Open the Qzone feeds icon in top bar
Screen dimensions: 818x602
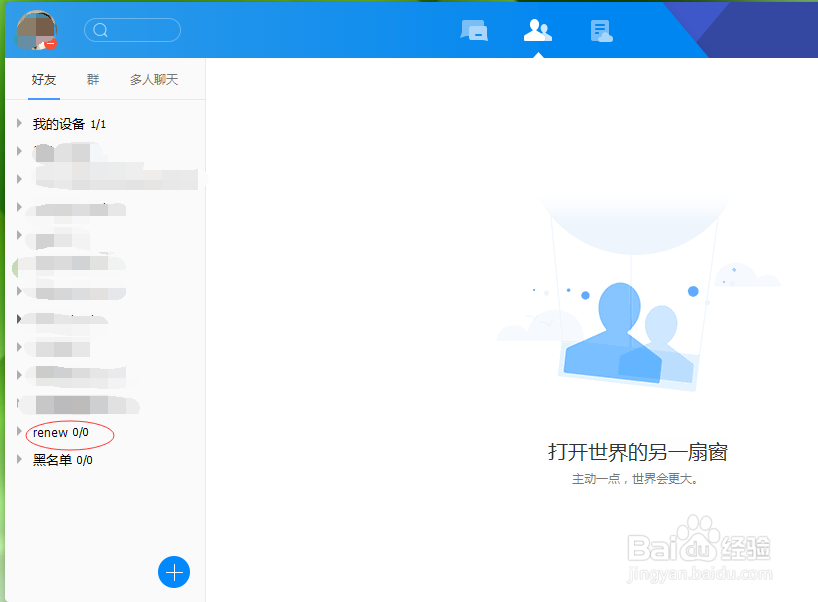[600, 30]
